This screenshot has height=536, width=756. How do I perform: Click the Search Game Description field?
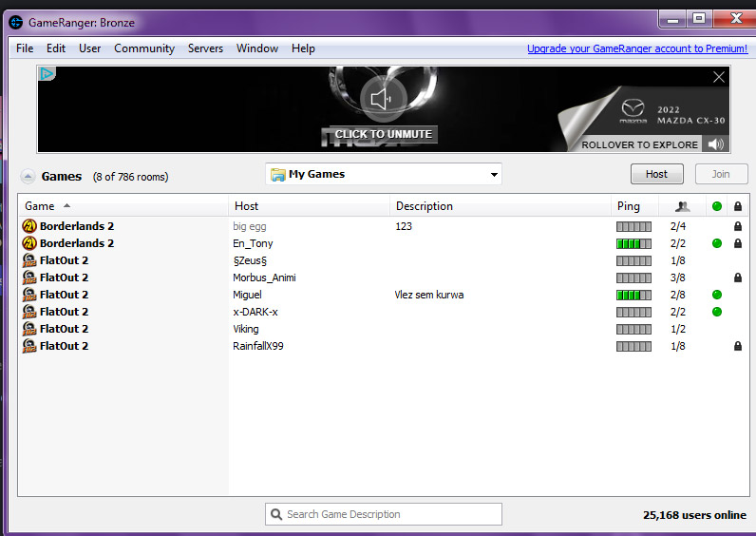coord(384,514)
